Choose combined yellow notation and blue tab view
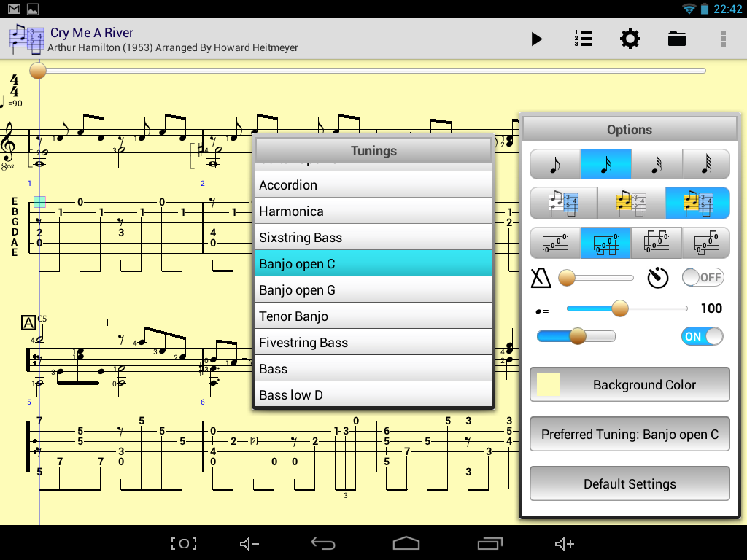This screenshot has height=560, width=747. pyautogui.click(x=698, y=203)
